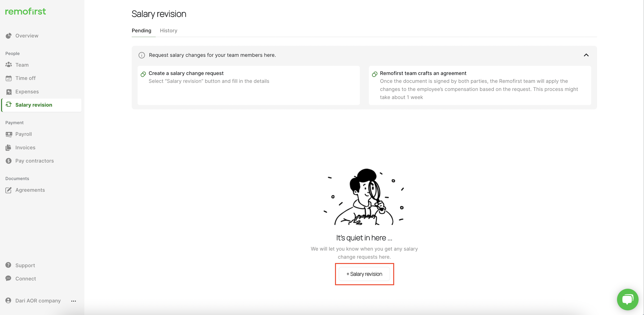Click the Payroll money icon

(9, 134)
